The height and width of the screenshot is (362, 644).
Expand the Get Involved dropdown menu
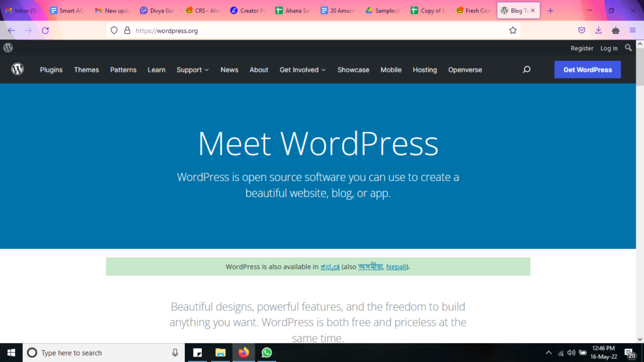click(303, 70)
